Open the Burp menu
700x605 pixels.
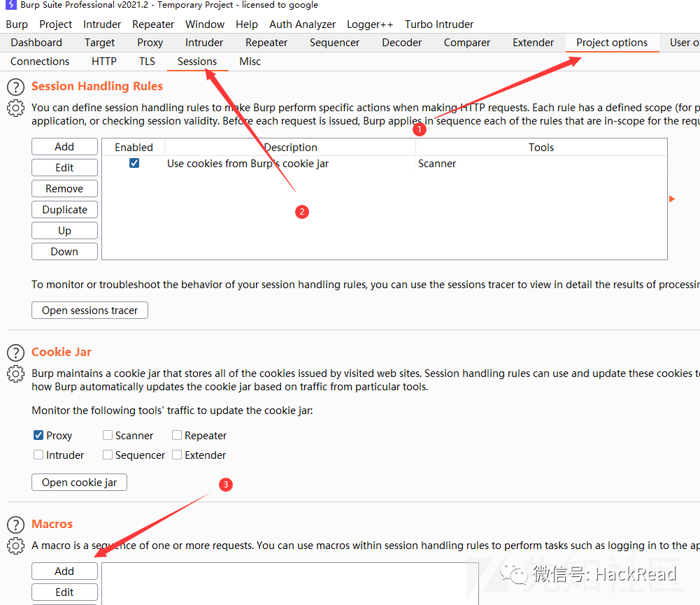17,24
